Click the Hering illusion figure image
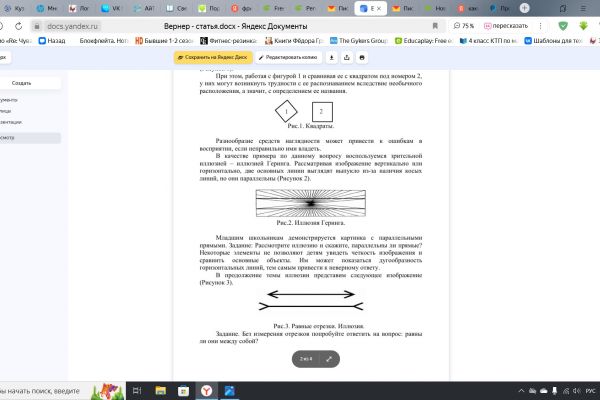This screenshot has width=600, height=400. pyautogui.click(x=311, y=203)
